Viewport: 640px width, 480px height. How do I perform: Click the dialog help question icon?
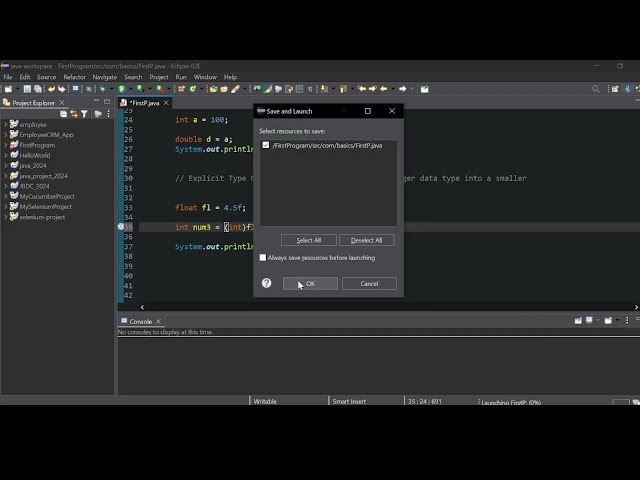click(x=267, y=283)
